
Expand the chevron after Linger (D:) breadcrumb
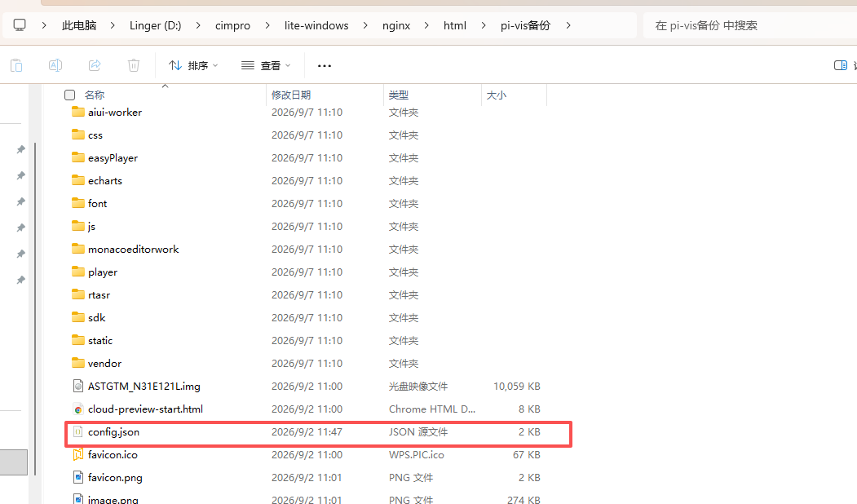pyautogui.click(x=198, y=26)
